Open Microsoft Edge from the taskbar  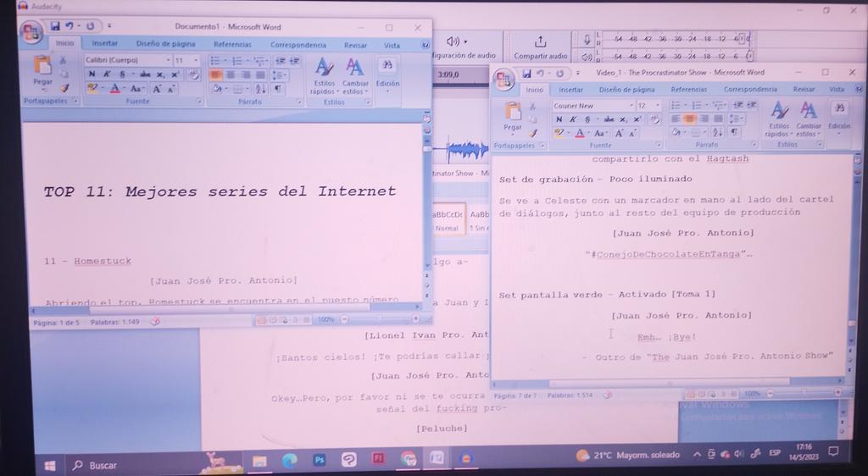(x=289, y=460)
